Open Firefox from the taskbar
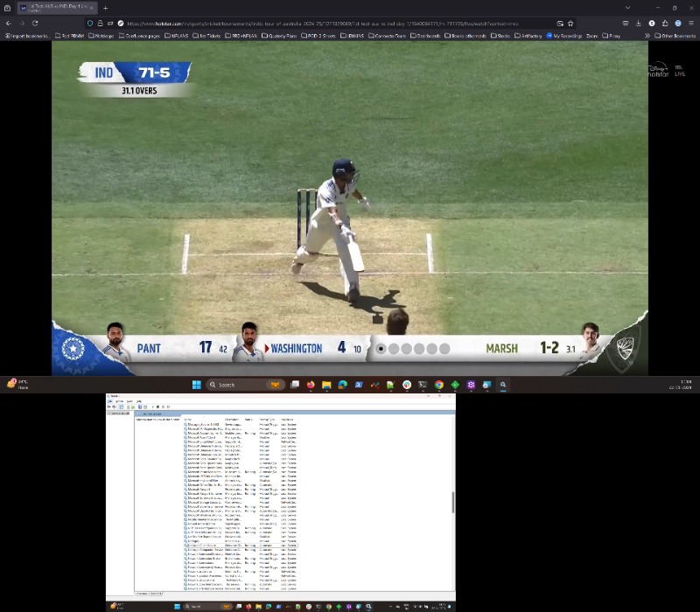 [x=310, y=385]
